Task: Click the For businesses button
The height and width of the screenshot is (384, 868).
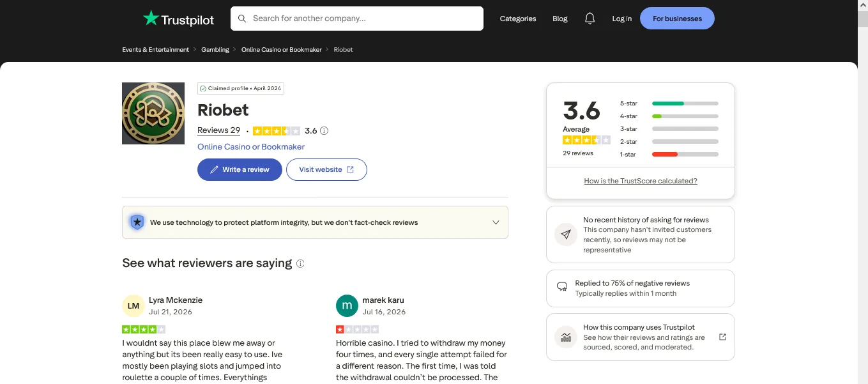Action: pyautogui.click(x=677, y=19)
